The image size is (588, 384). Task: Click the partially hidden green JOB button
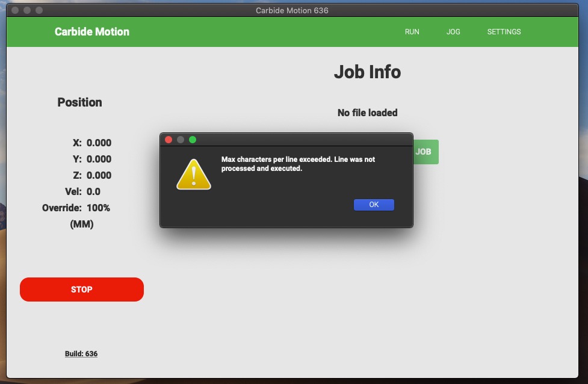[426, 152]
